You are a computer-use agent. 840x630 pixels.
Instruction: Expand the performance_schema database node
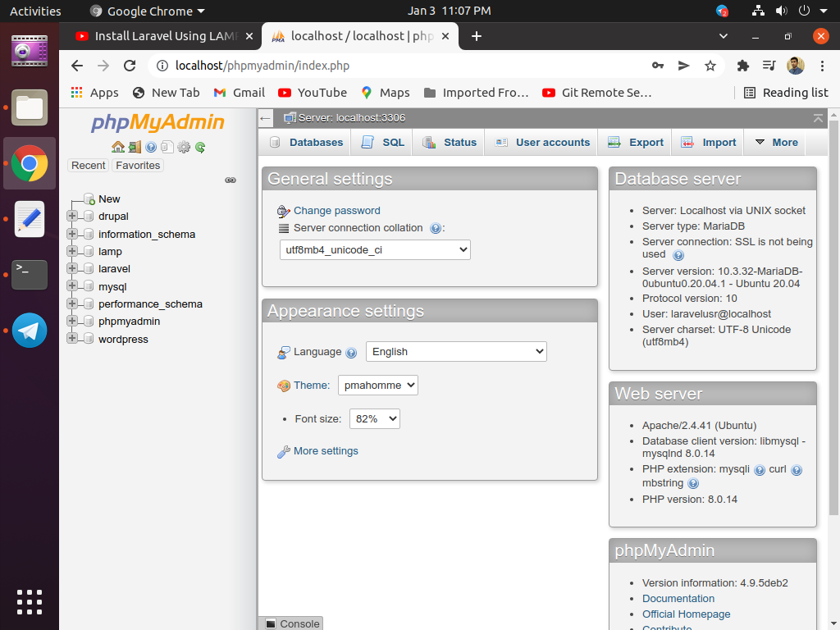click(72, 304)
